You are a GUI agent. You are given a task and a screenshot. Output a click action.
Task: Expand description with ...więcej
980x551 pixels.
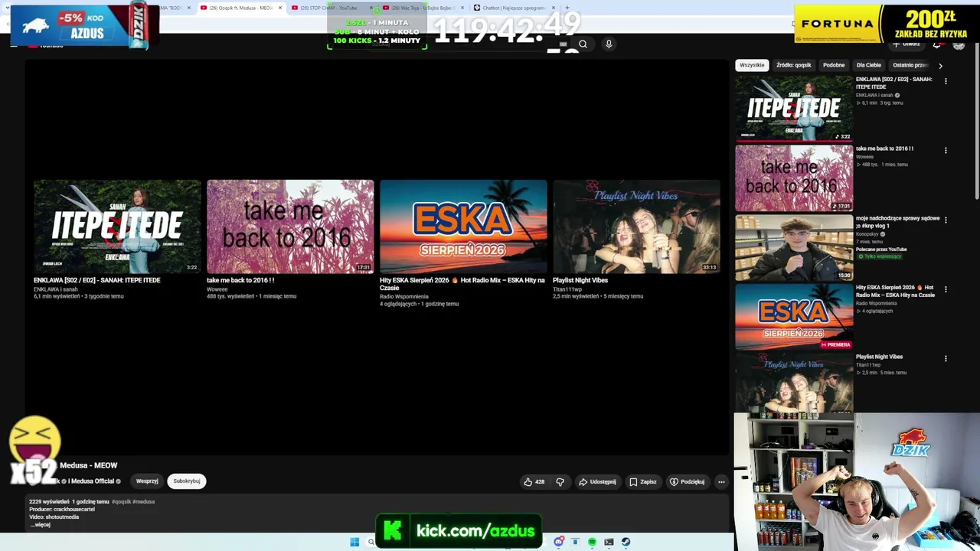click(x=41, y=525)
